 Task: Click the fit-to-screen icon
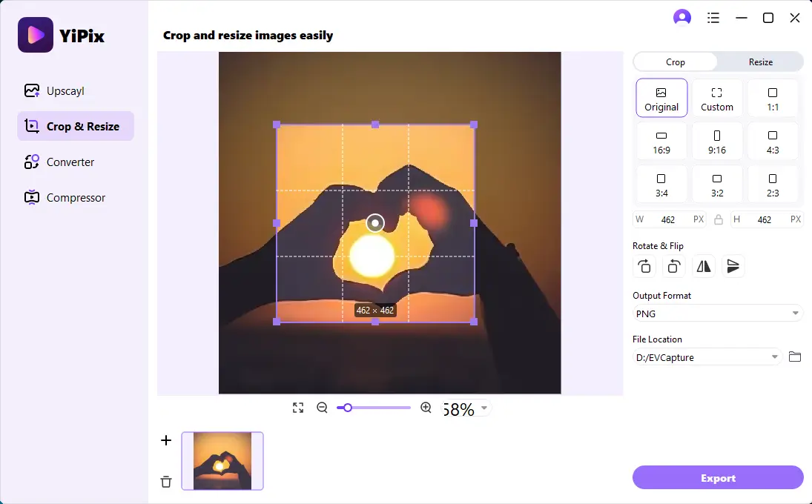[298, 408]
